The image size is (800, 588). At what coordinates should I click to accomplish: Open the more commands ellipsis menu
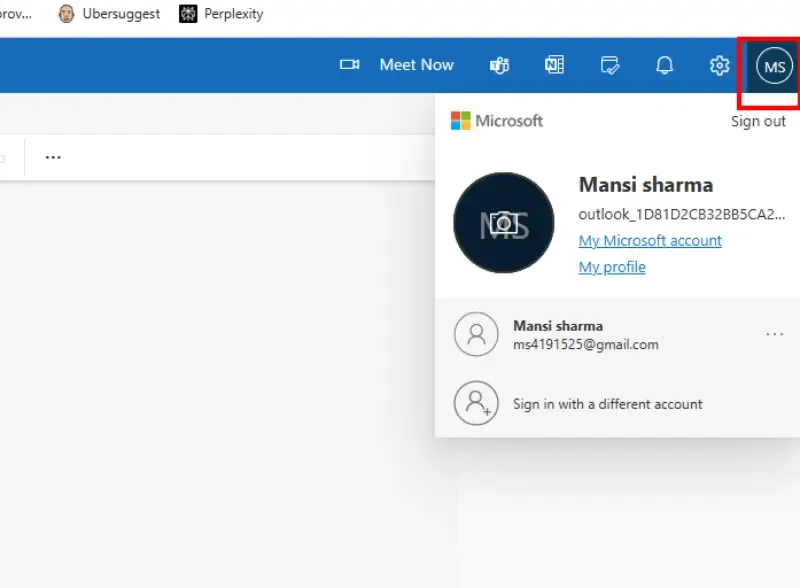point(52,157)
